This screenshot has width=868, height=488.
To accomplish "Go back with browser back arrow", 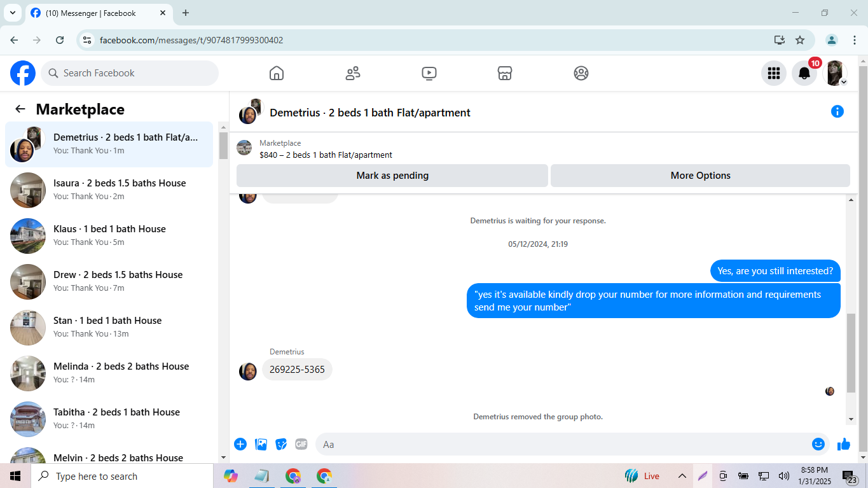I will pos(14,40).
